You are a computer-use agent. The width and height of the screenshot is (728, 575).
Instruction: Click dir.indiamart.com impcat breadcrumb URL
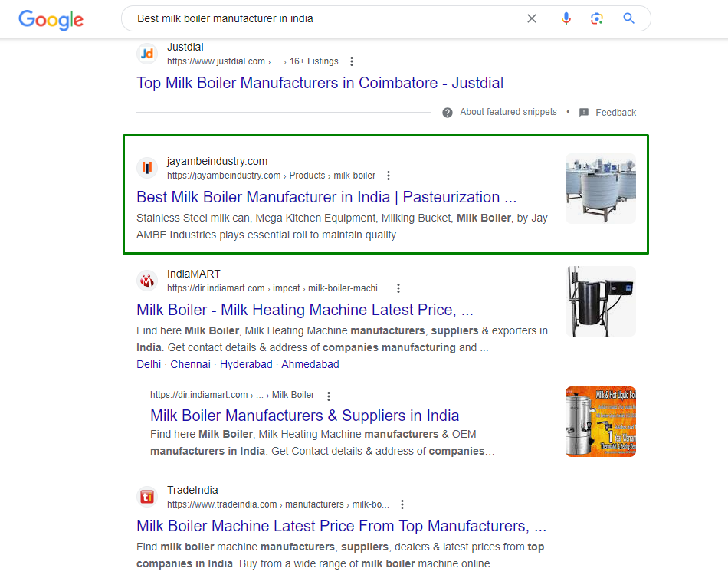coord(276,288)
